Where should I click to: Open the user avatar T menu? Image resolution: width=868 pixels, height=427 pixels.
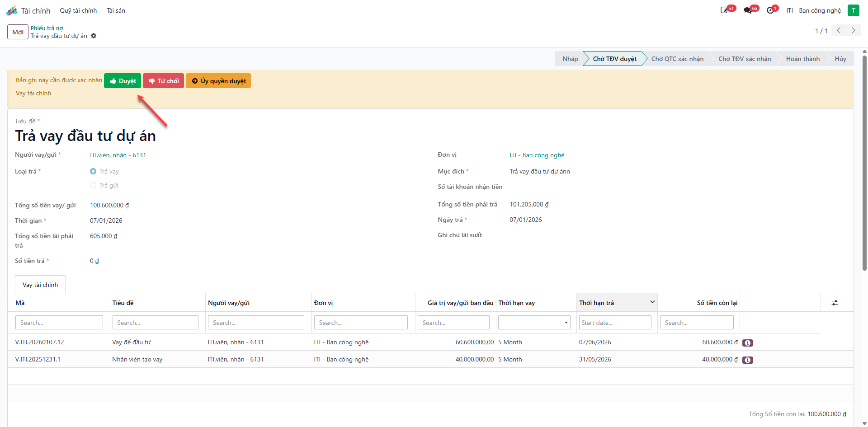coord(854,10)
